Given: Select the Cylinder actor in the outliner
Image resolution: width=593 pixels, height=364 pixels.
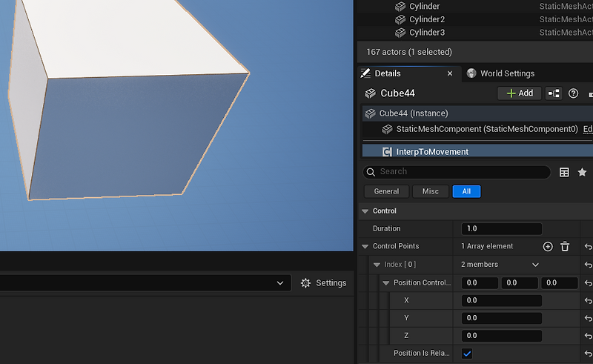Looking at the screenshot, I should pyautogui.click(x=475, y=7).
